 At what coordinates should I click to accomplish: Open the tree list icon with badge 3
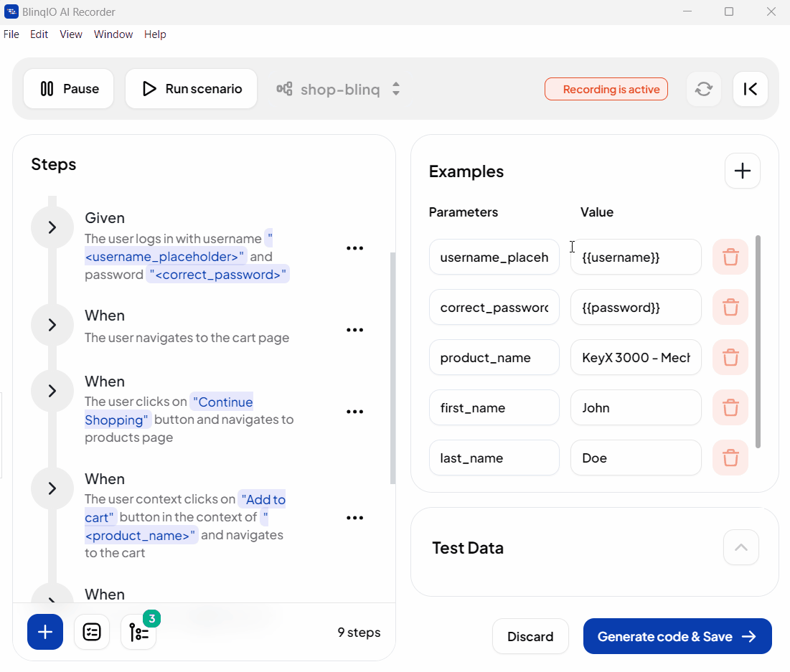coord(139,632)
